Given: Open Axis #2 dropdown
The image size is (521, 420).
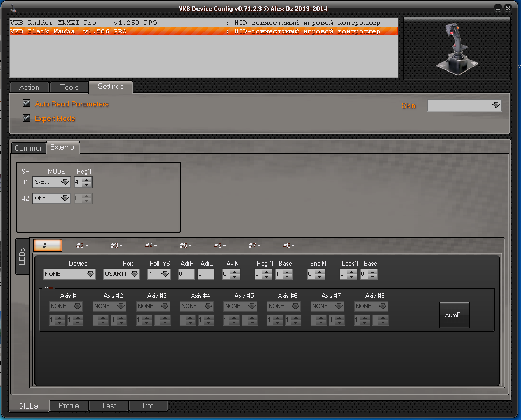Looking at the screenshot, I should 109,307.
